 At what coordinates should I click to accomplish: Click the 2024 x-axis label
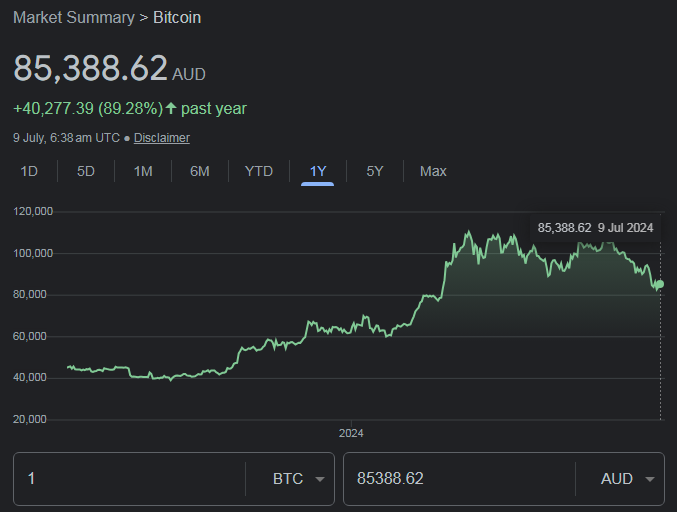351,433
